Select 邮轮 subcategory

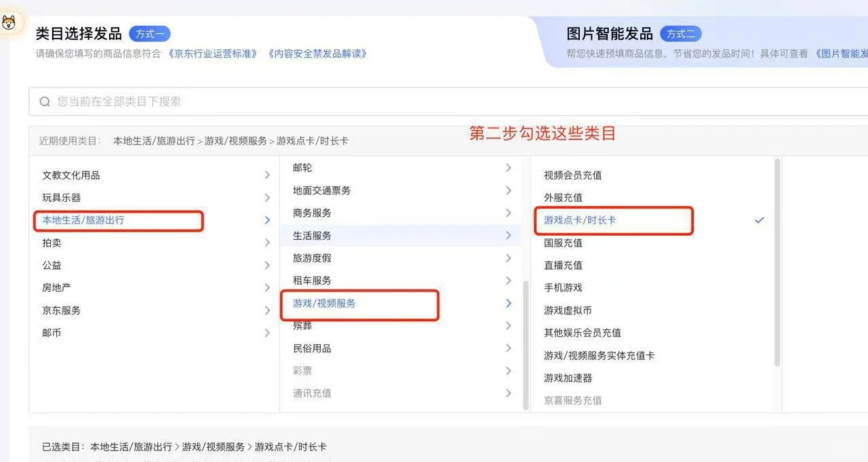click(302, 167)
